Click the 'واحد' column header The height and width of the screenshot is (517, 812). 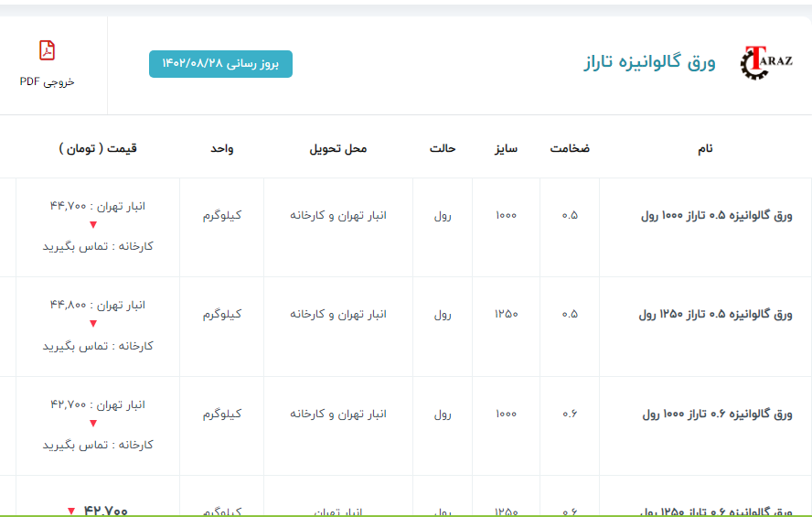tap(222, 148)
